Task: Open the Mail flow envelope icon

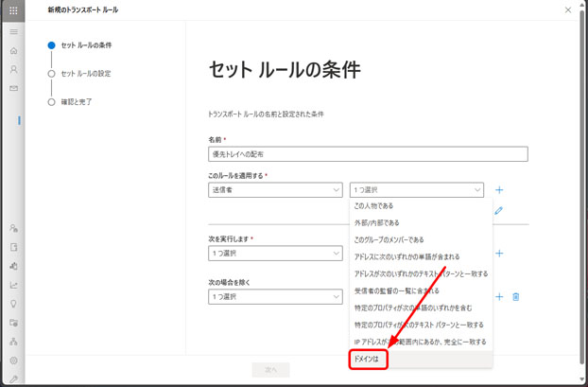Action: [14, 88]
